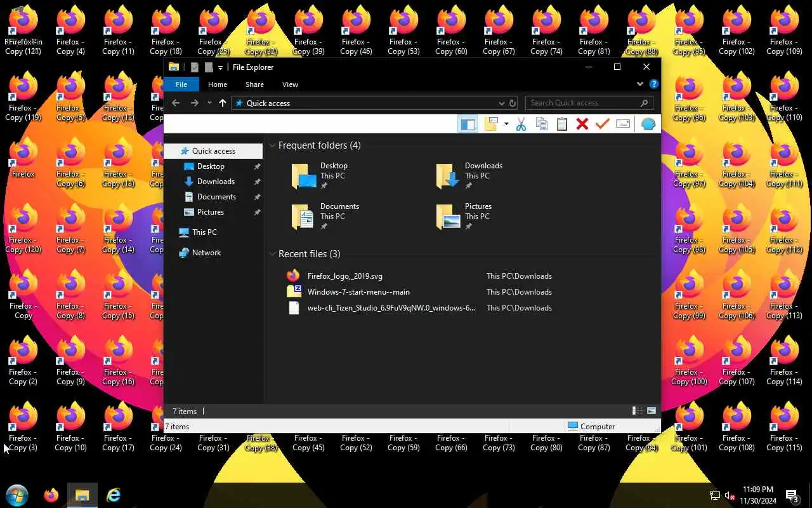Select Desktop in navigation pane
Screen dimensions: 812x508
coord(213,166)
